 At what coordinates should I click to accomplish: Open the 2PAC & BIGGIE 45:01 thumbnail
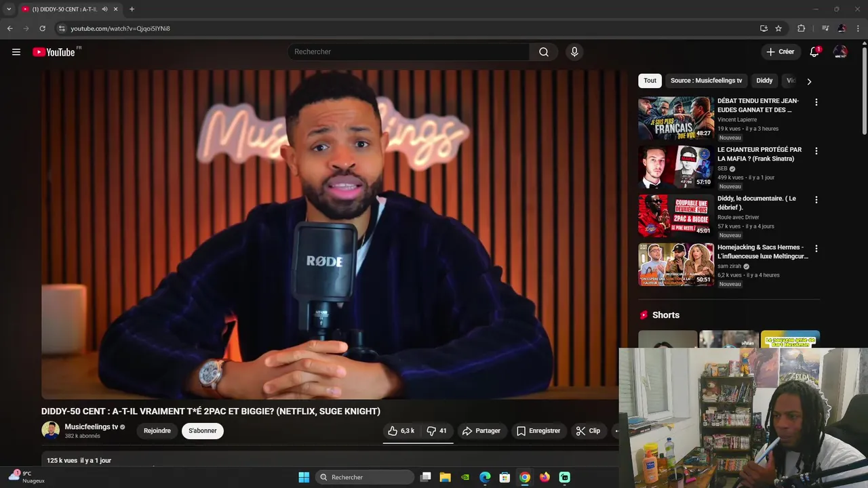point(676,216)
